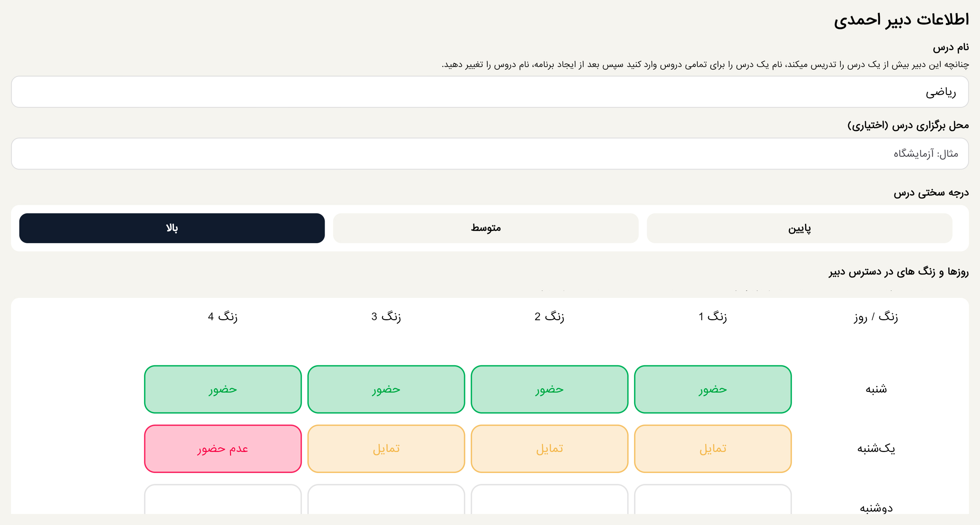This screenshot has width=980, height=525.
Task: Toggle یک‌شنبه زنگ 1 تمایل cell
Action: pyautogui.click(x=713, y=449)
